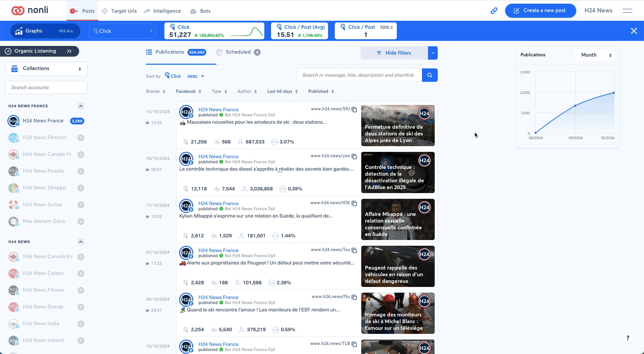Image resolution: width=644 pixels, height=354 pixels.
Task: Select the H24 News Sénégal account
Action: [46, 188]
